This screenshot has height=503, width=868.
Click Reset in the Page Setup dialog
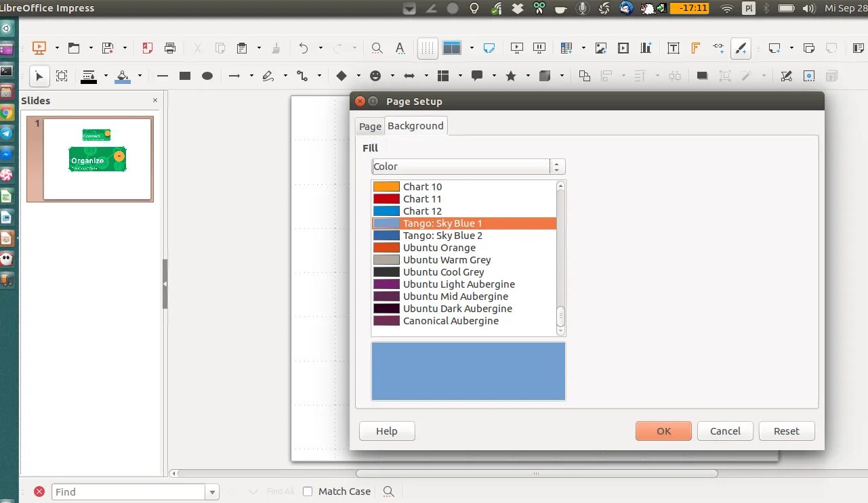pyautogui.click(x=786, y=431)
